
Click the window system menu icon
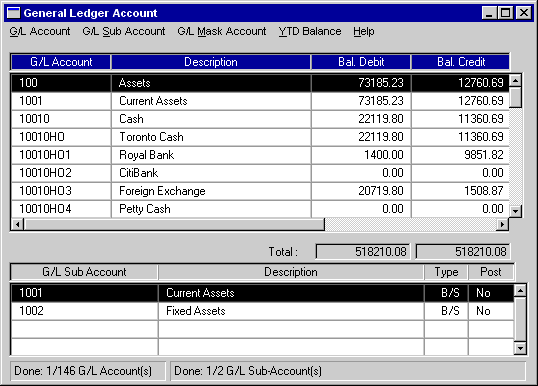[14, 13]
